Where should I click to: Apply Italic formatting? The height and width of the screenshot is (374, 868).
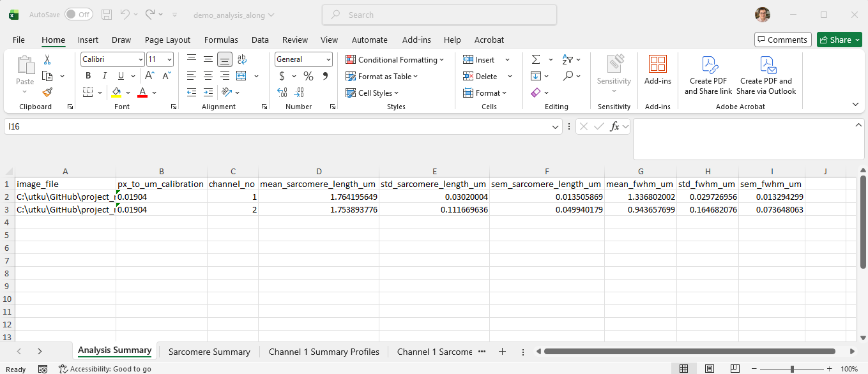coord(105,76)
